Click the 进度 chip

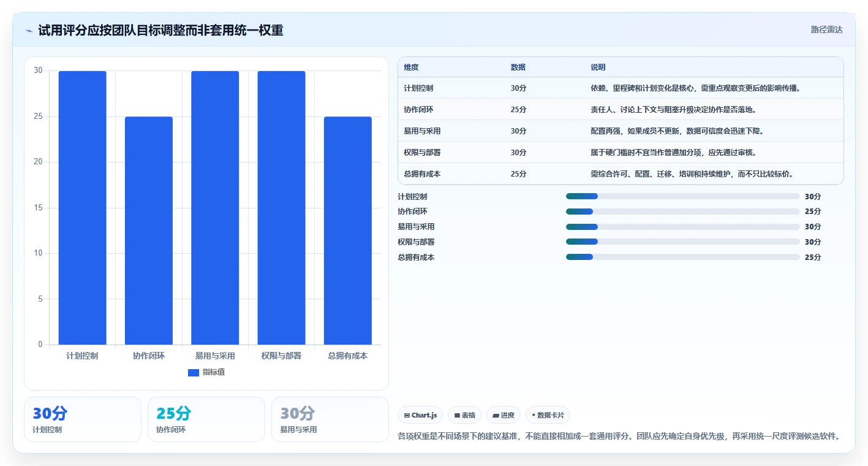pyautogui.click(x=504, y=415)
